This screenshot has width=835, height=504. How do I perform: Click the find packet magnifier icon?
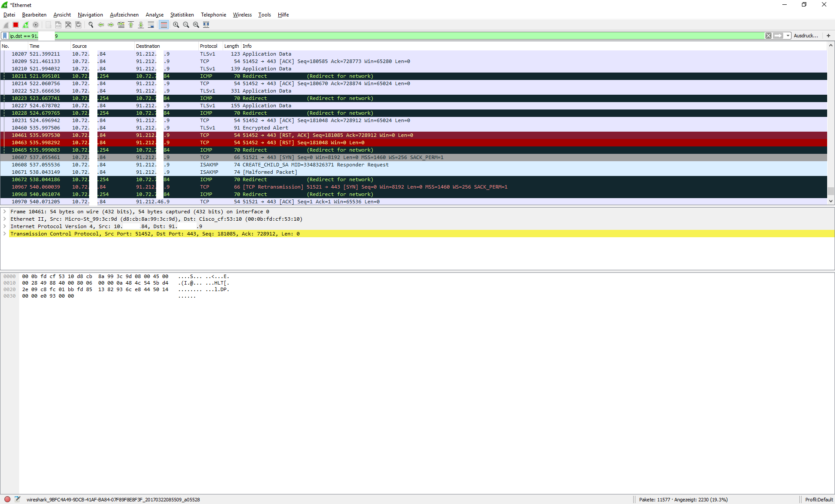[91, 25]
